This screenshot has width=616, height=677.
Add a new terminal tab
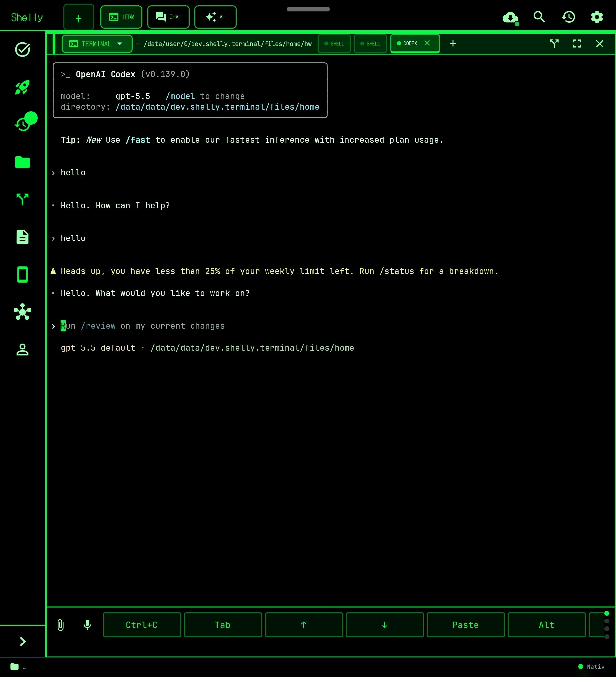(453, 44)
